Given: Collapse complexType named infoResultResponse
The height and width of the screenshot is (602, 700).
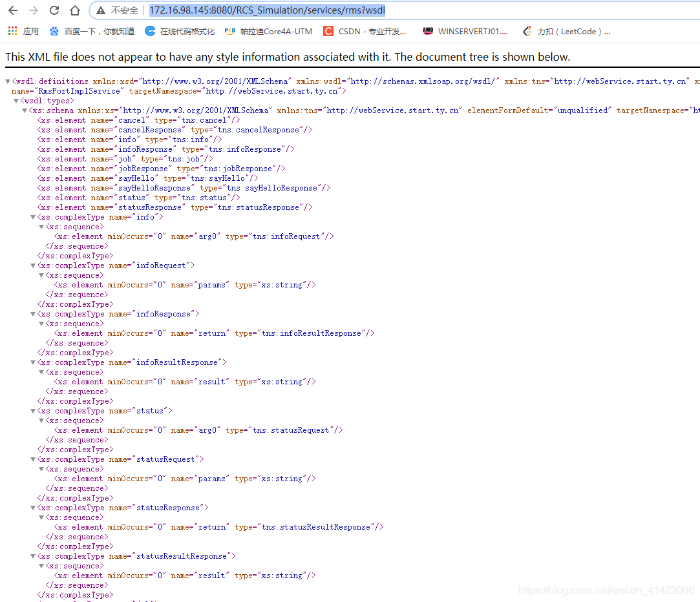Looking at the screenshot, I should point(32,362).
